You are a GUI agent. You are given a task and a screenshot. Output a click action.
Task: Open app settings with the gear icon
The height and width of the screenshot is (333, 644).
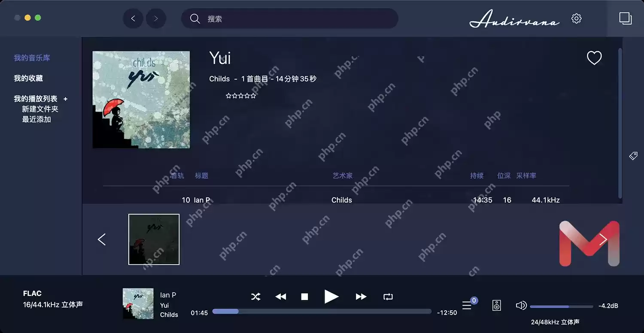(x=576, y=18)
